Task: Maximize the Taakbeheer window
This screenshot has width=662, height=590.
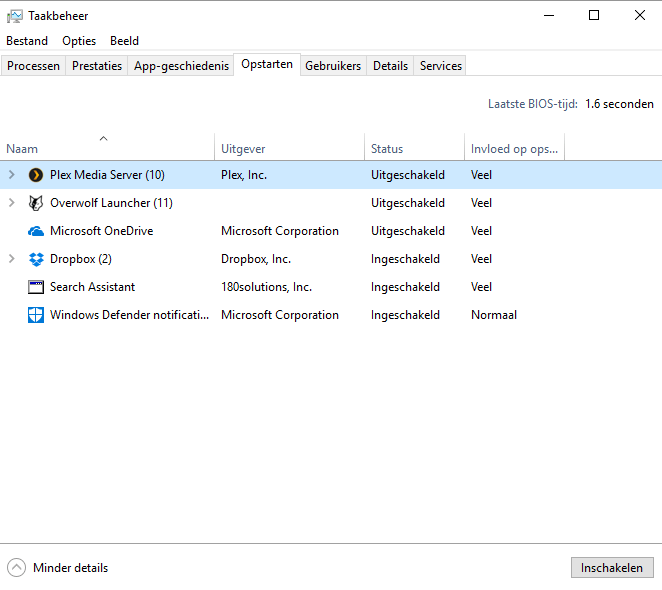Action: (594, 16)
